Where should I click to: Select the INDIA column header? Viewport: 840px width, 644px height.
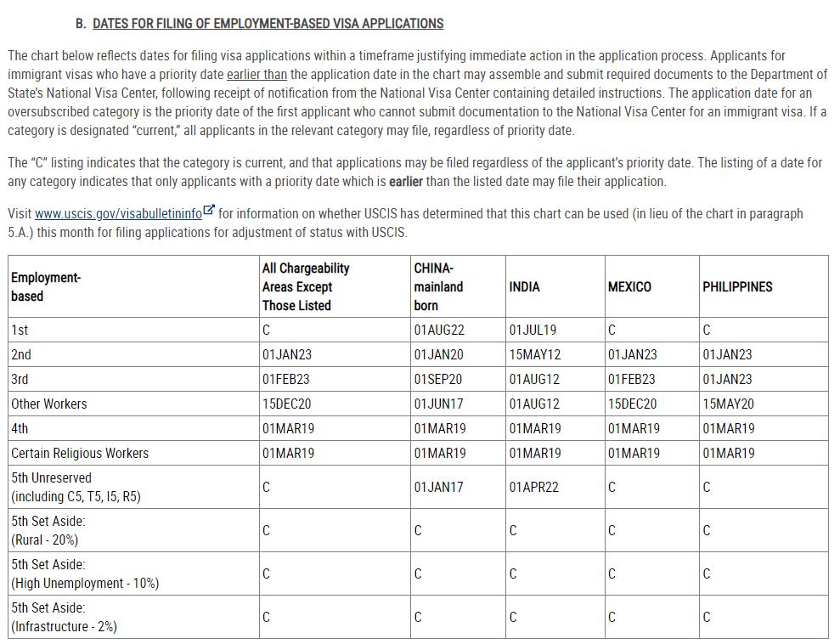click(x=524, y=287)
